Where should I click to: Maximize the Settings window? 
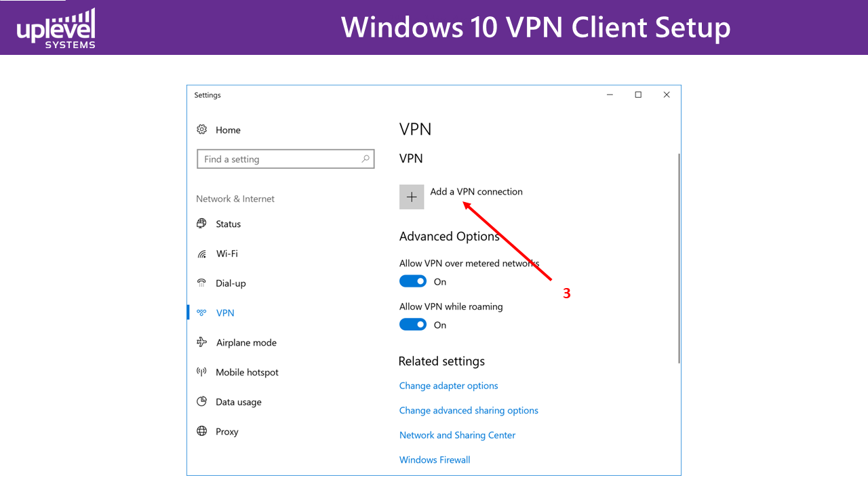tap(638, 95)
